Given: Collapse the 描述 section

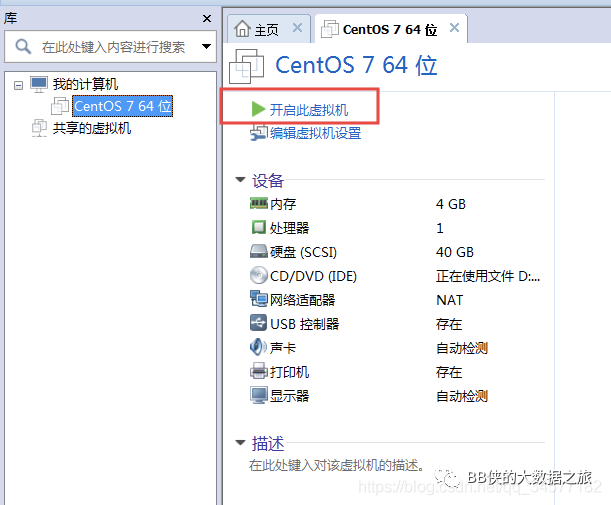Looking at the screenshot, I should pyautogui.click(x=240, y=443).
